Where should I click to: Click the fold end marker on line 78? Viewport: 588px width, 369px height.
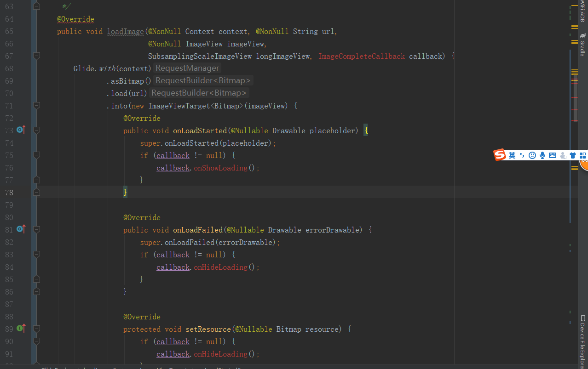coord(37,192)
